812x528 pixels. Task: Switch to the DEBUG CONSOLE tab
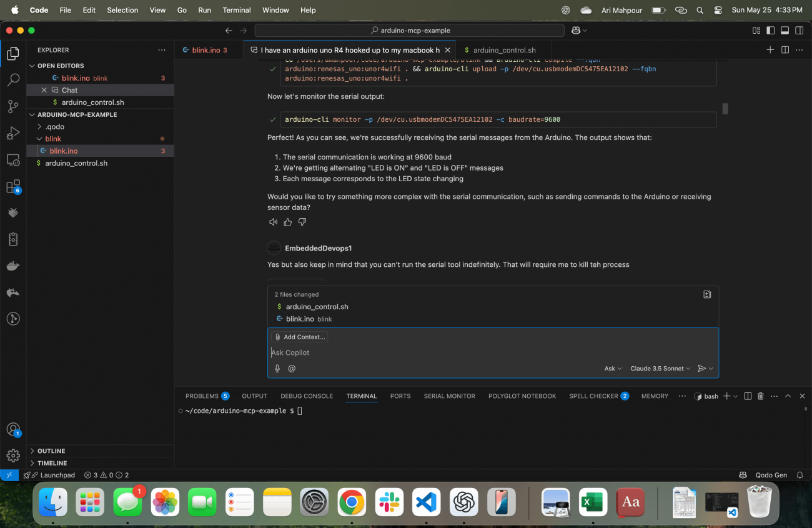tap(307, 396)
